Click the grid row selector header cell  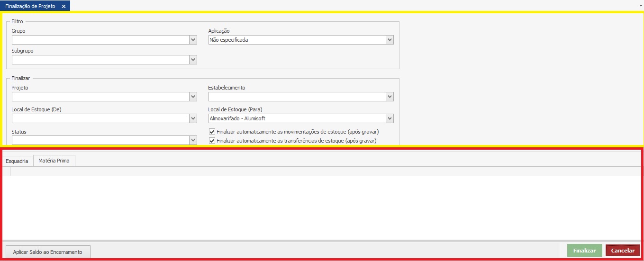(6, 171)
